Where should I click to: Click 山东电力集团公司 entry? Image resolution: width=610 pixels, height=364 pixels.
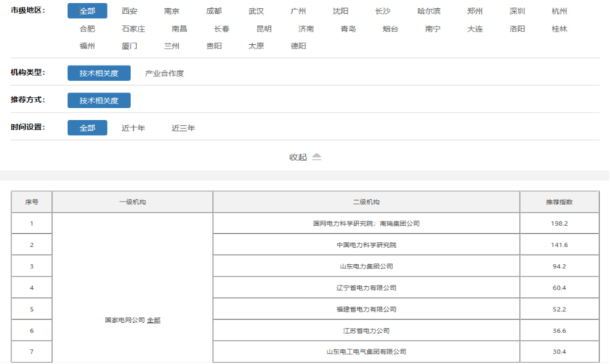pos(366,266)
